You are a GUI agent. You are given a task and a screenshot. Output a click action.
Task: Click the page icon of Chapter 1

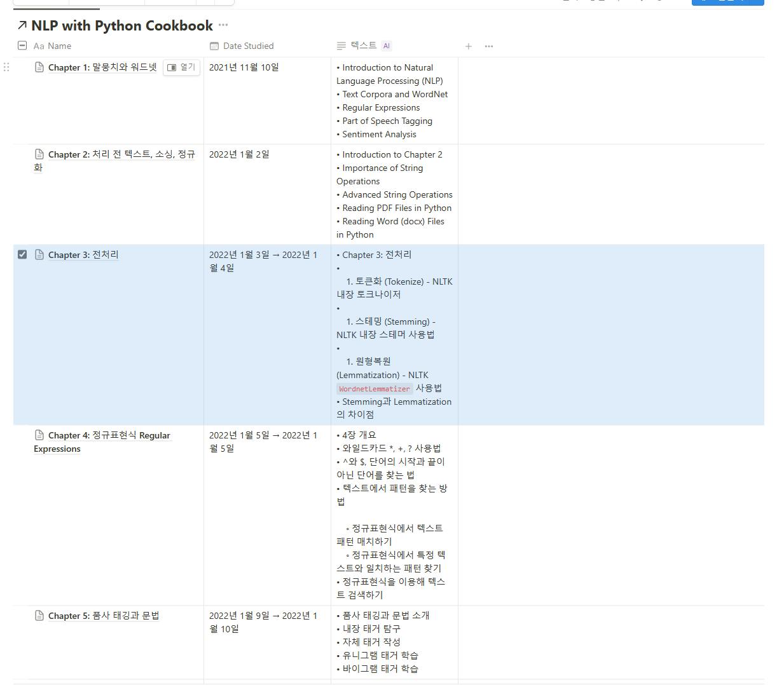(39, 67)
